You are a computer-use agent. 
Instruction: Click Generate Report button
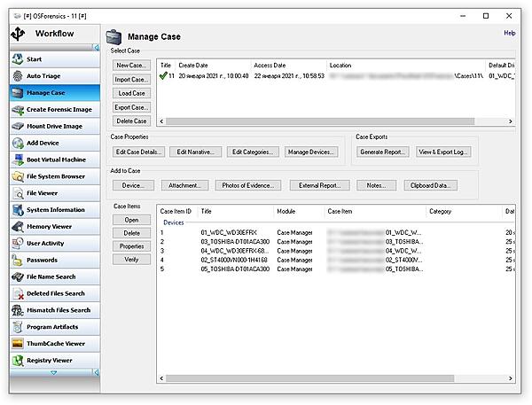tap(383, 152)
